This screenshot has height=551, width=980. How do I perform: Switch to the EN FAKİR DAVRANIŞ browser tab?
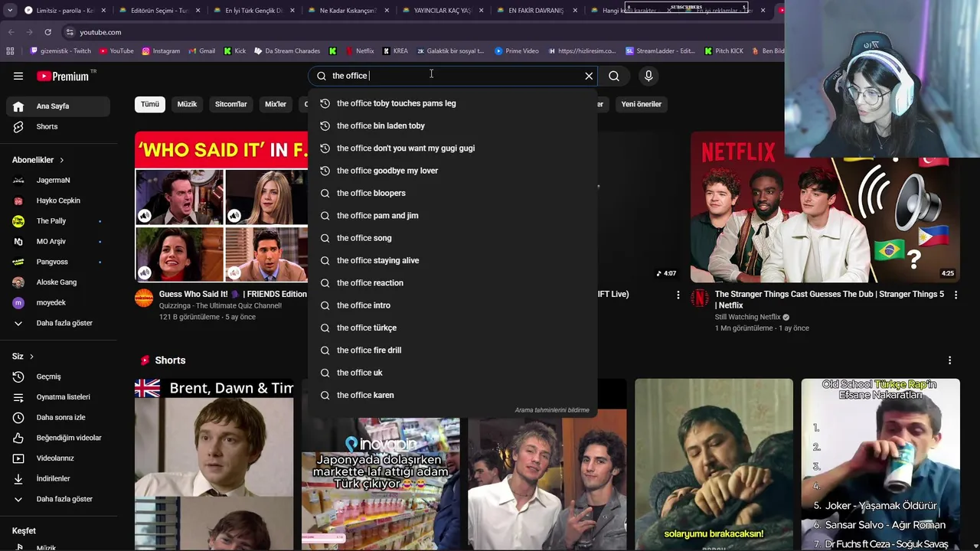(x=534, y=11)
